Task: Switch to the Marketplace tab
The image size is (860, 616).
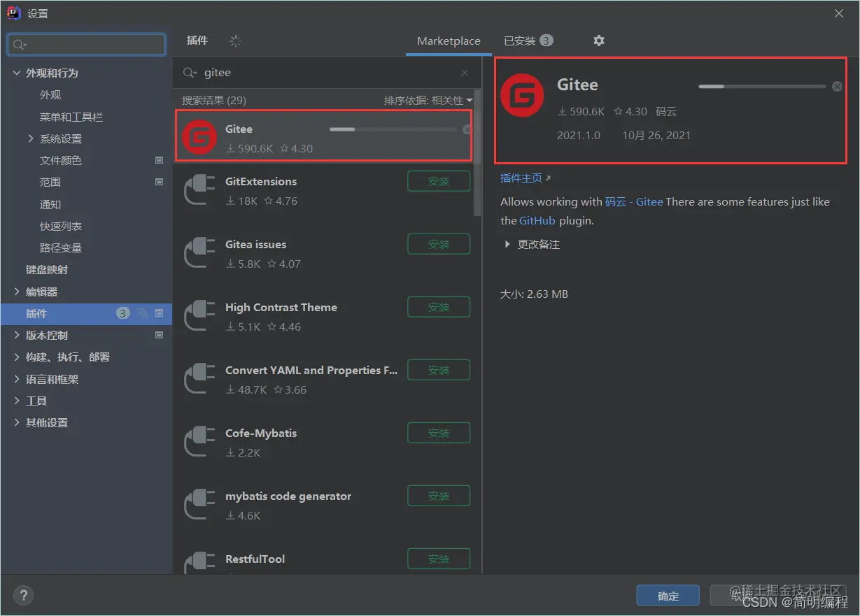Action: tap(449, 41)
